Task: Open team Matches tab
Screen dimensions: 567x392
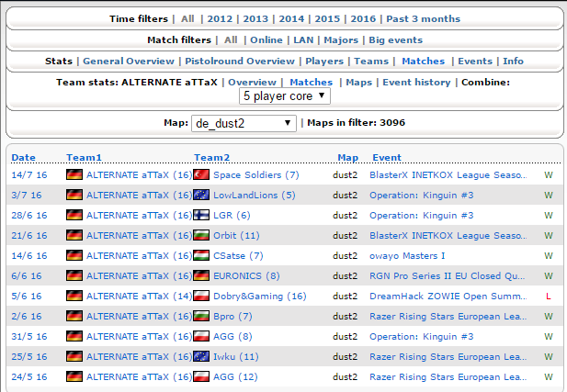Action: (x=311, y=82)
